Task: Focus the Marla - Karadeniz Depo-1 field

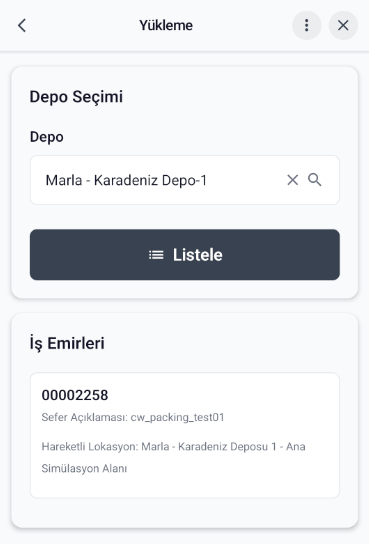Action: tap(184, 180)
